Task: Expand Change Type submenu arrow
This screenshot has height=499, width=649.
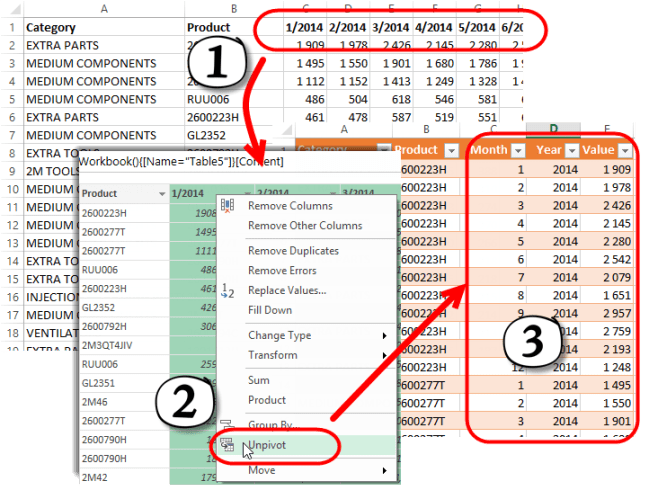Action: [385, 336]
